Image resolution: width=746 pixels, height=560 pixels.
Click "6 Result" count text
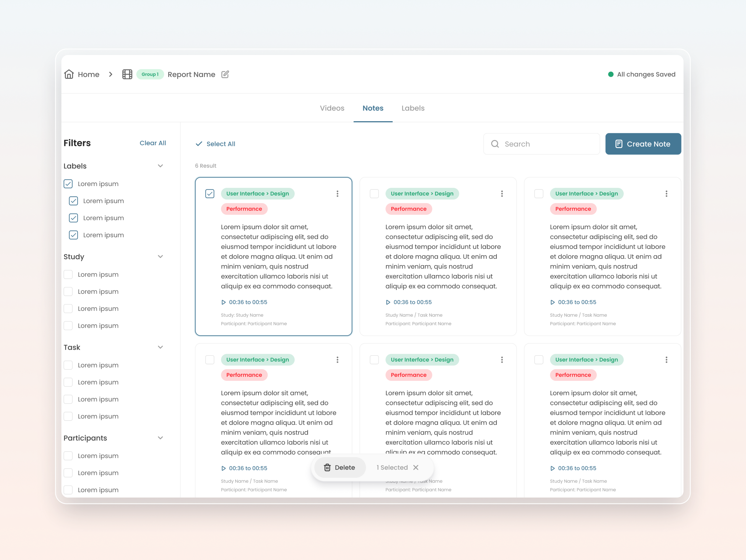click(x=206, y=166)
